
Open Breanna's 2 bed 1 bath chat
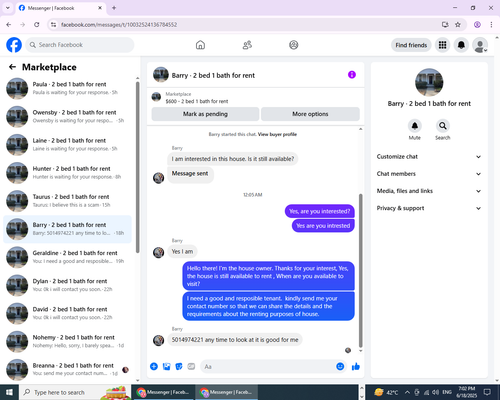[67, 369]
